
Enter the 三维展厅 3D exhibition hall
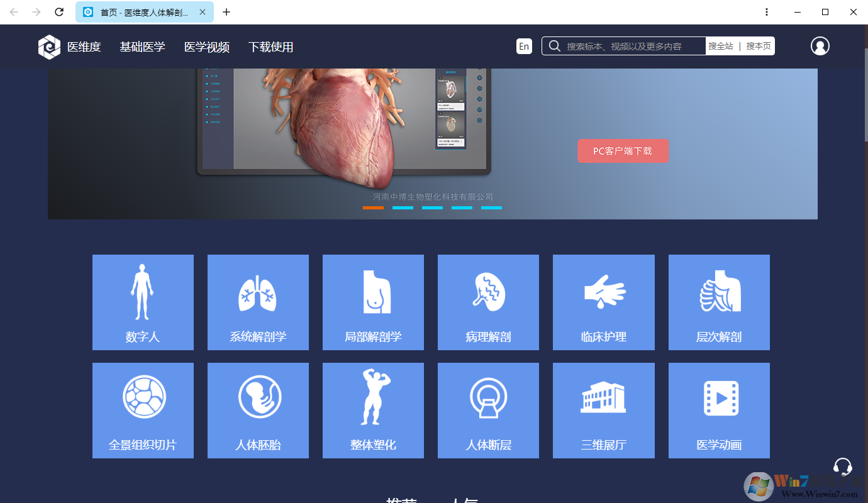coord(603,411)
